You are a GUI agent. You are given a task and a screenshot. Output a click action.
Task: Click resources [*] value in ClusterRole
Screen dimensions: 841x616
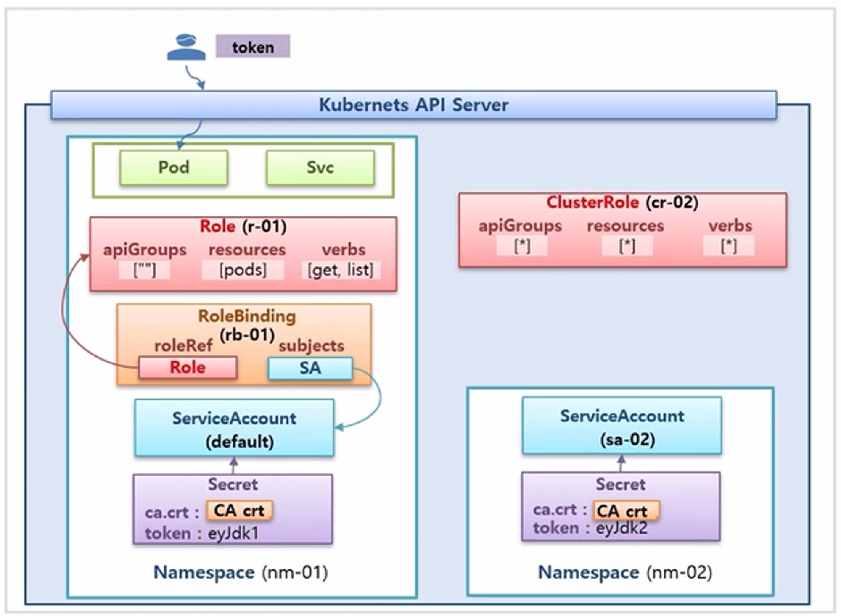pos(627,246)
